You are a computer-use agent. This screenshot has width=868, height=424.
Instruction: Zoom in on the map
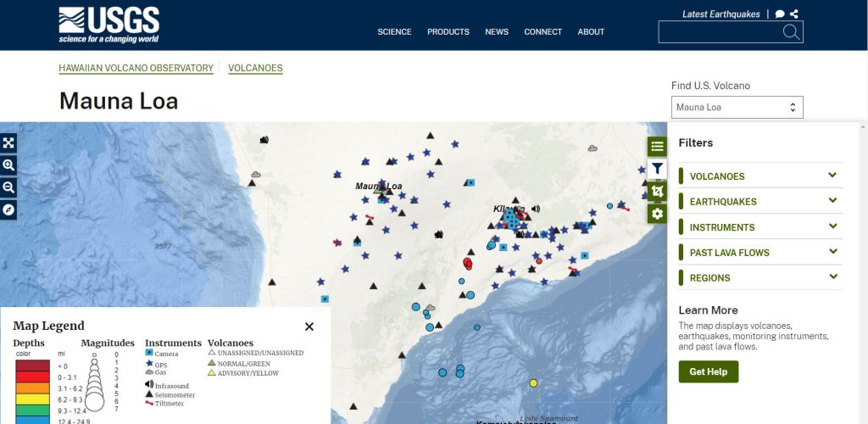point(8,165)
